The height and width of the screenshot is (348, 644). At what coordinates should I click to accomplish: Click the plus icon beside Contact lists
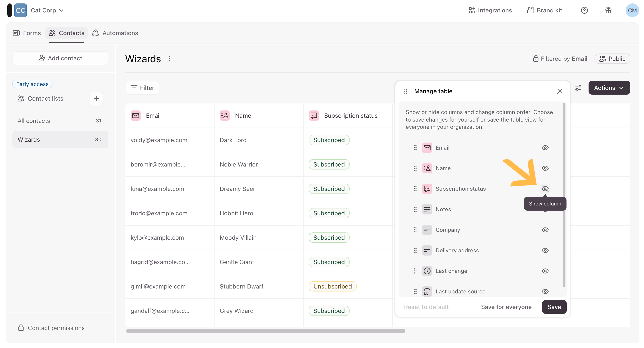click(x=96, y=98)
